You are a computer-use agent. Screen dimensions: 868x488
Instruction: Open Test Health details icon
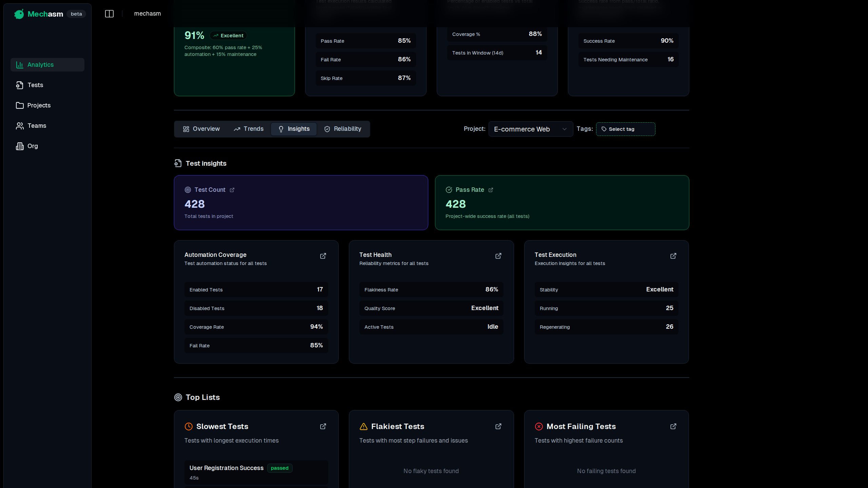pos(498,256)
